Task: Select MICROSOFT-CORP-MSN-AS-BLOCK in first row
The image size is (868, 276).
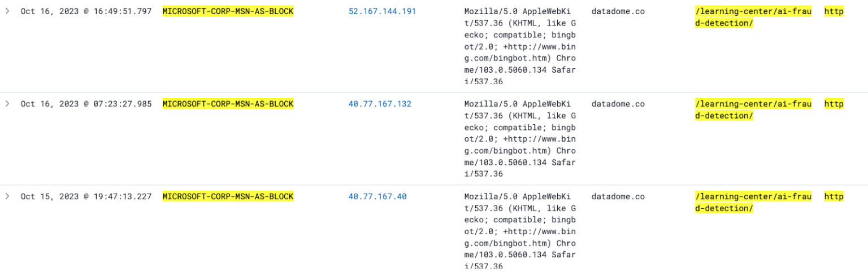Action: [228, 11]
